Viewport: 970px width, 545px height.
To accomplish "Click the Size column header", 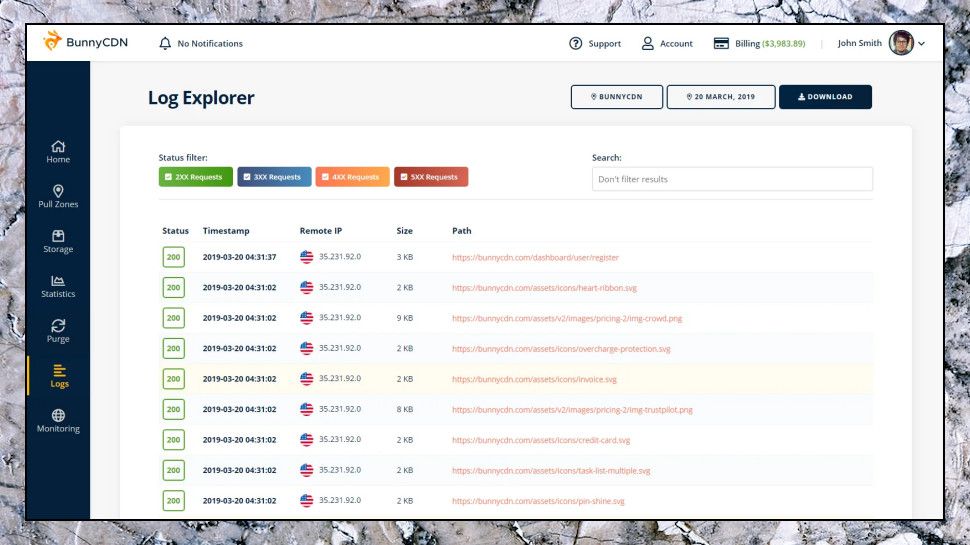I will [405, 231].
